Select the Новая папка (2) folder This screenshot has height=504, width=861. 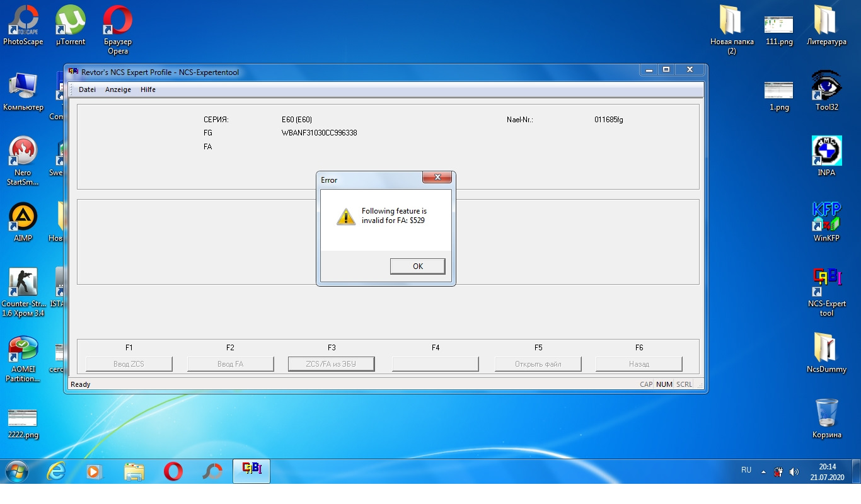click(732, 30)
